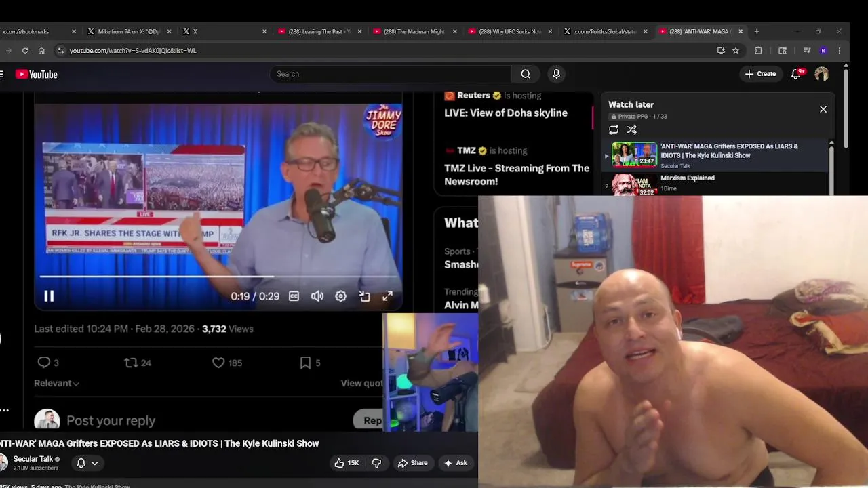Open Chrome profile R avatar
The height and width of the screenshot is (488, 868).
point(823,50)
